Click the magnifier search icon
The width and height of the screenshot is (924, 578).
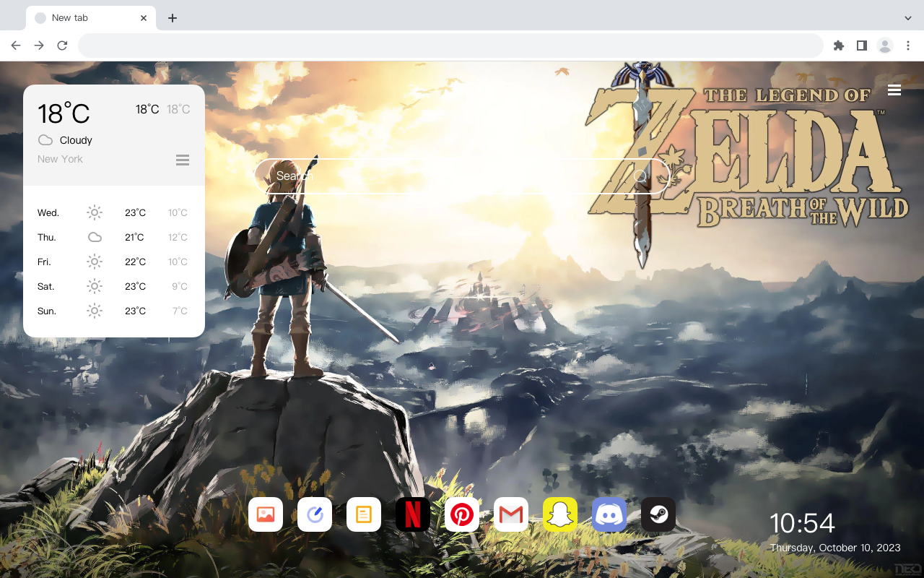[x=640, y=176]
